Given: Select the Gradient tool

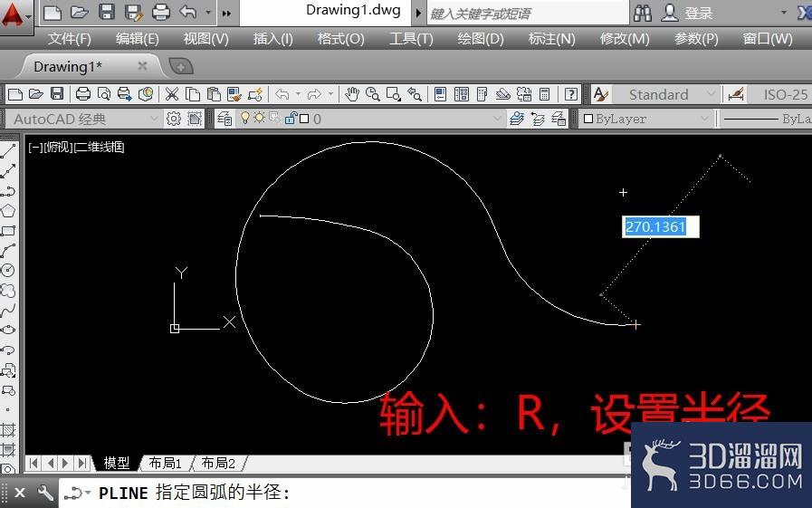Looking at the screenshot, I should point(8,449).
